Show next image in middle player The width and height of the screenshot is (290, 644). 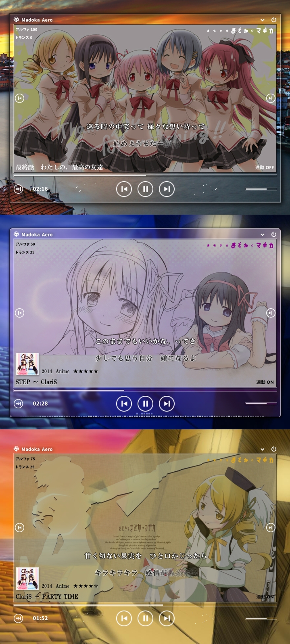[x=271, y=313]
